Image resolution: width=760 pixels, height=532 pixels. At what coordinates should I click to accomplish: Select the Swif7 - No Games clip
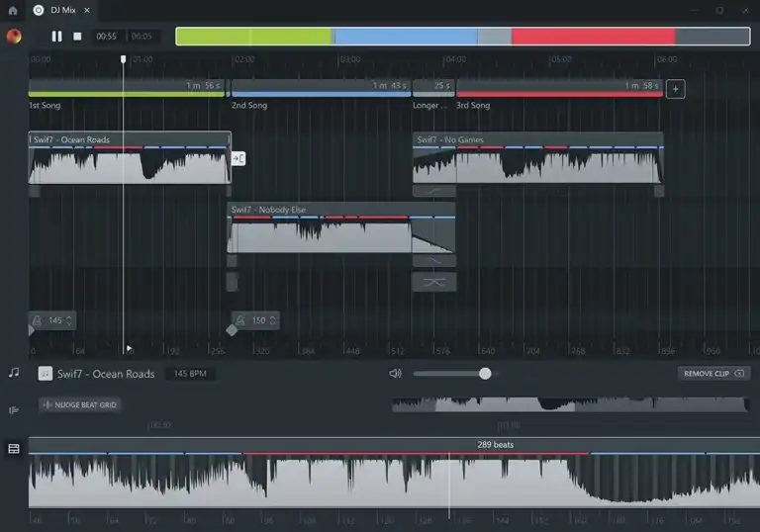537,157
